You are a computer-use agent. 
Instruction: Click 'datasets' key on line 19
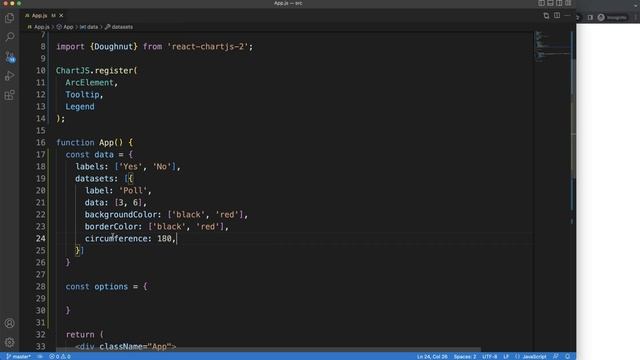94,178
